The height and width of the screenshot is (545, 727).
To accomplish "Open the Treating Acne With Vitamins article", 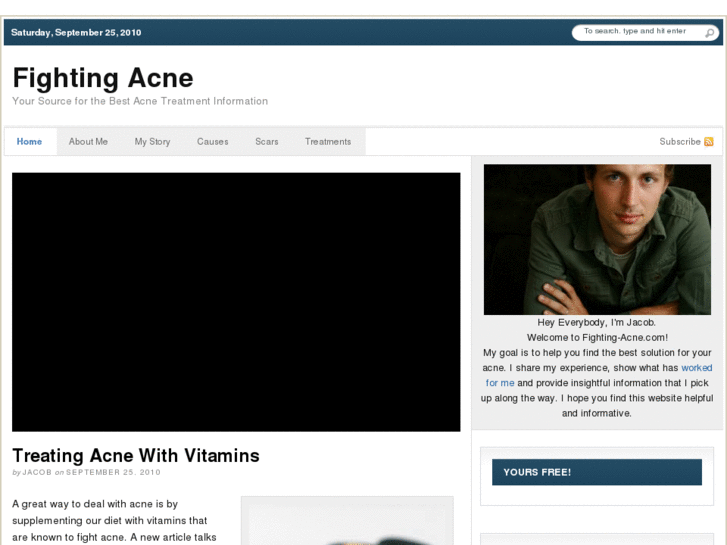I will coord(136,455).
